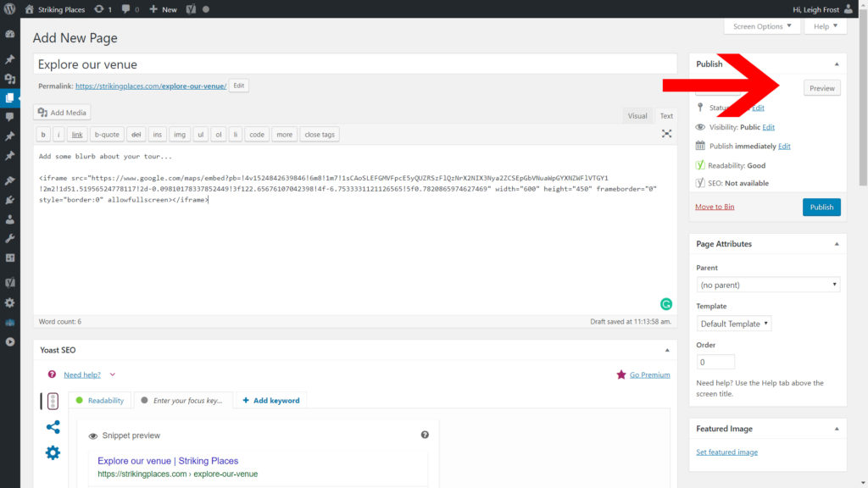
Task: Click the blue Publish button
Action: tap(821, 207)
